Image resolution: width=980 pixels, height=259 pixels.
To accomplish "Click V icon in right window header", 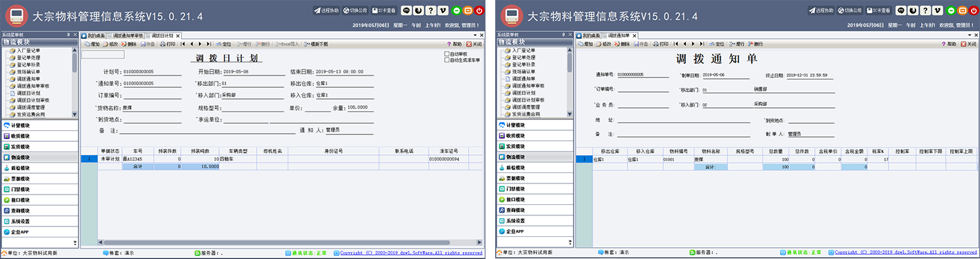I will pos(938,10).
